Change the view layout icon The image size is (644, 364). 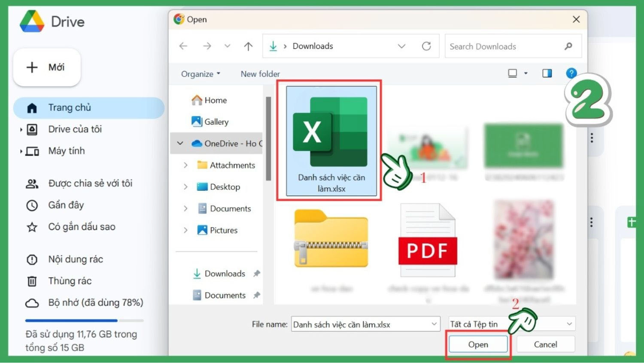pyautogui.click(x=513, y=73)
